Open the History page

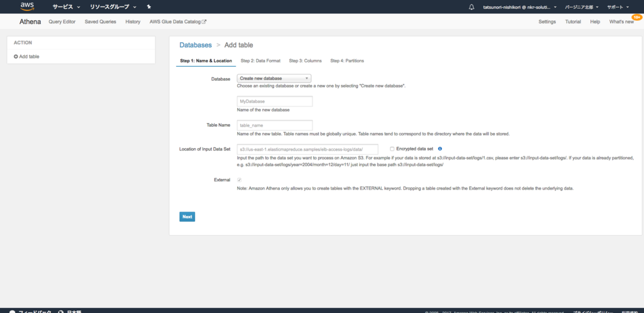point(133,22)
